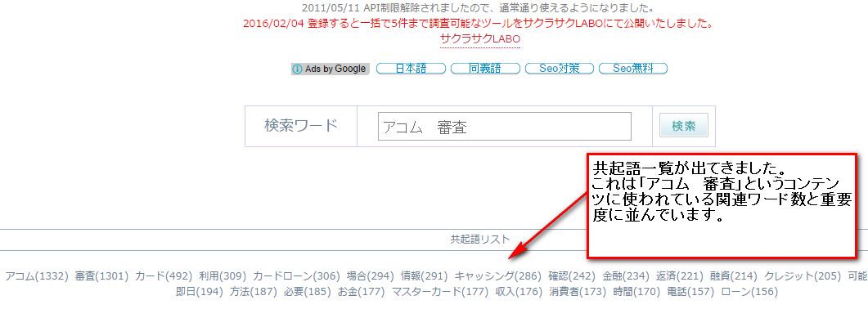Select the アコム(1332) co-occurrence word
The image size is (868, 318).
pyautogui.click(x=37, y=276)
